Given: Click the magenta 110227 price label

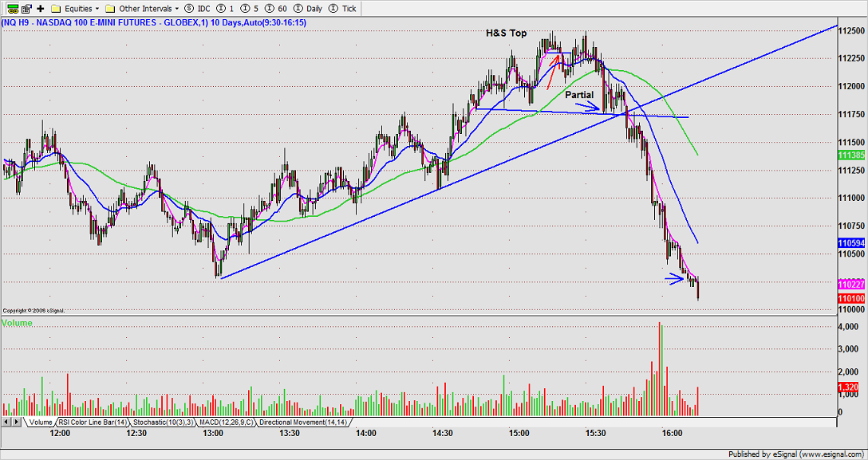Looking at the screenshot, I should (851, 284).
